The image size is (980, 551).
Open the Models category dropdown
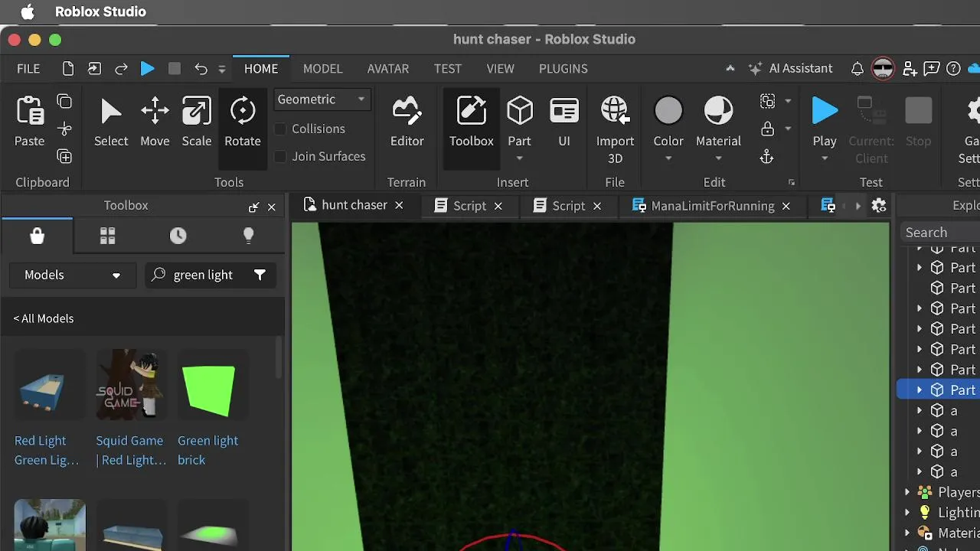point(73,275)
